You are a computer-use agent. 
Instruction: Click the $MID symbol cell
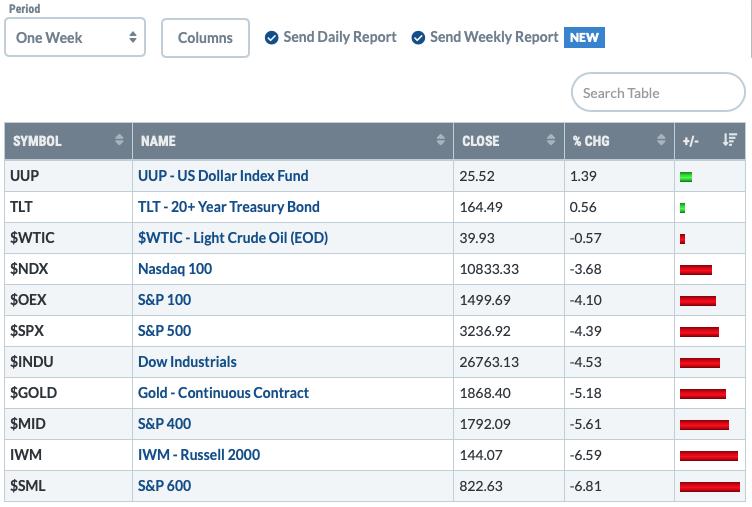point(69,424)
